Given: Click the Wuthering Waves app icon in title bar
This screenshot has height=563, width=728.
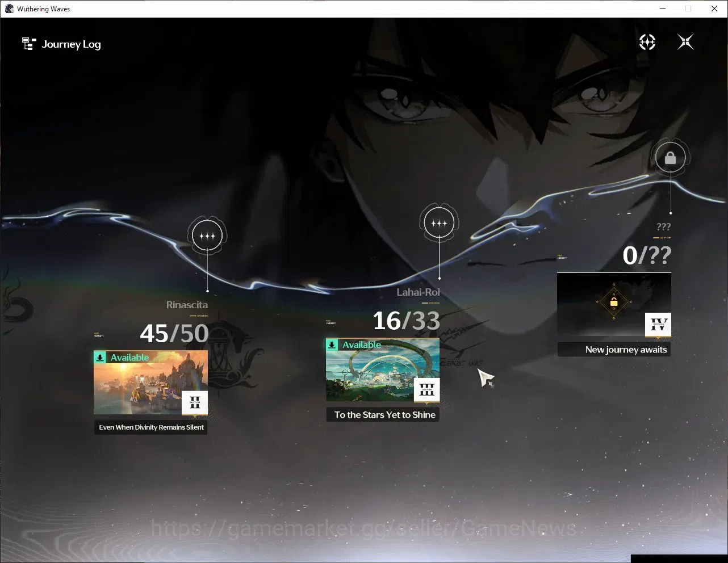Looking at the screenshot, I should tap(9, 9).
